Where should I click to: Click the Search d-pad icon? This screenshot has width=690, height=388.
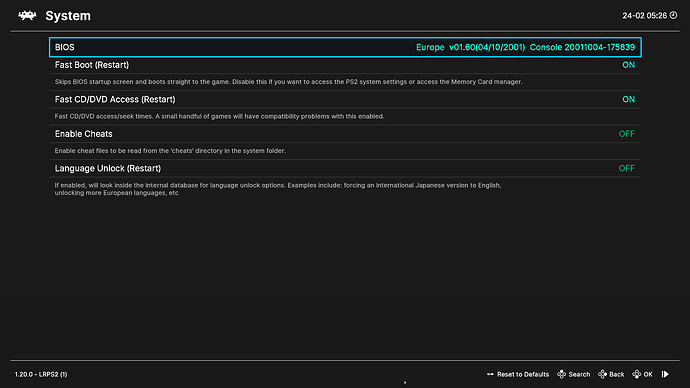(x=562, y=374)
